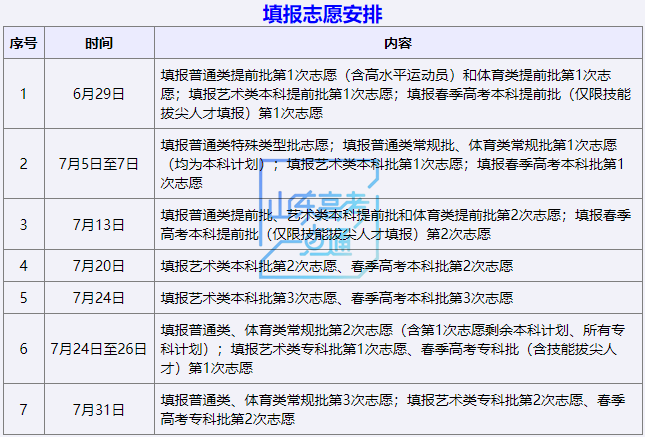645x437 pixels.
Task: Select serial number 7 cell
Action: 24,410
